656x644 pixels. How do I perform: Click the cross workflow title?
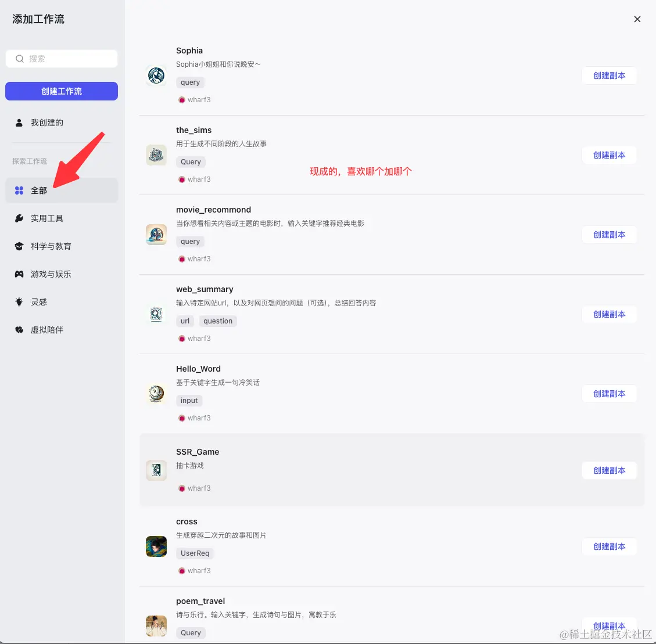point(187,521)
